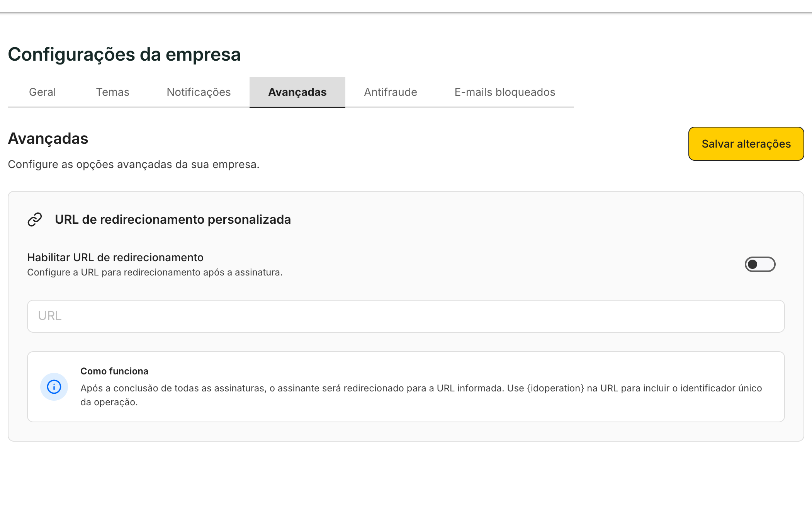Click 'Configure a URL para redirecionamento após a assinatura.'
Image resolution: width=812 pixels, height=505 pixels.
(x=155, y=272)
